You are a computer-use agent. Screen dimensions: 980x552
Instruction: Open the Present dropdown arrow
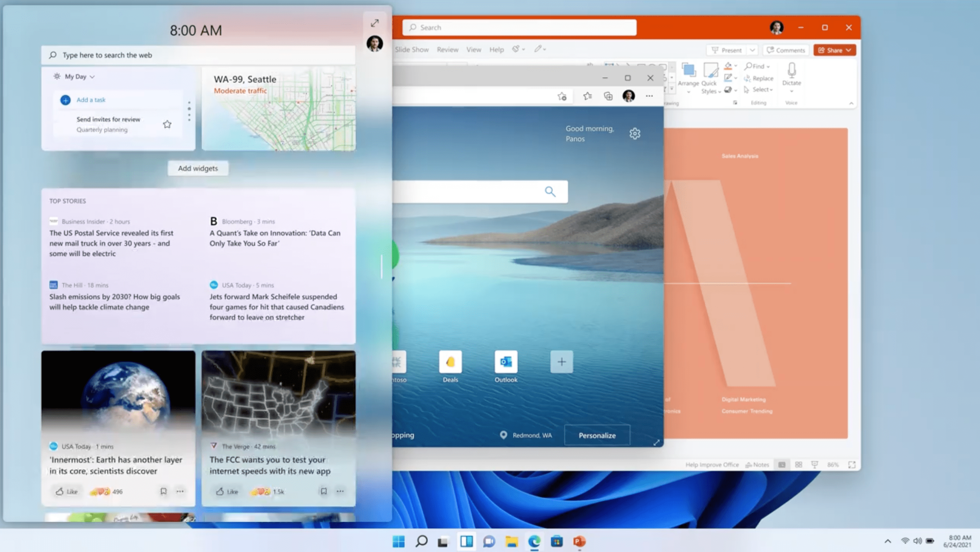point(753,50)
